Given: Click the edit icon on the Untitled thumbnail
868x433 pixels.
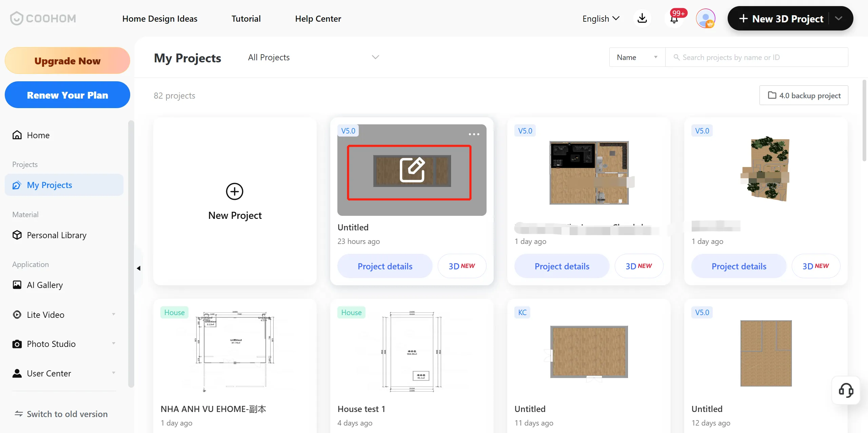Looking at the screenshot, I should (x=412, y=170).
